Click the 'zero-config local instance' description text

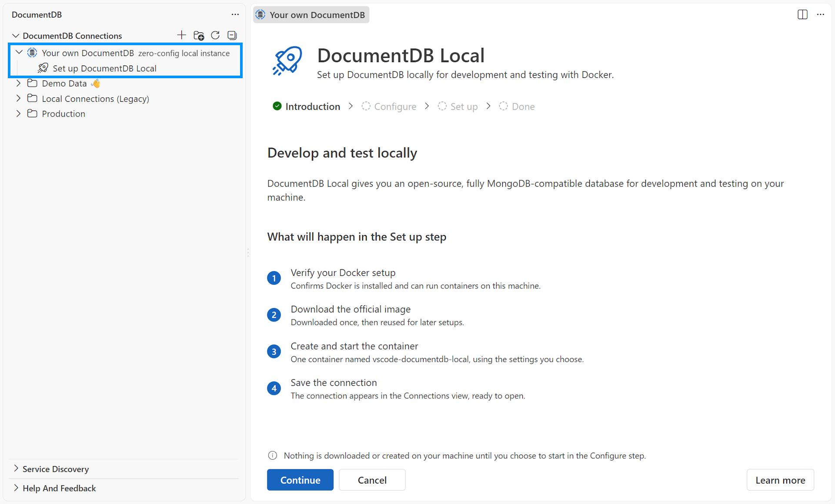click(184, 53)
